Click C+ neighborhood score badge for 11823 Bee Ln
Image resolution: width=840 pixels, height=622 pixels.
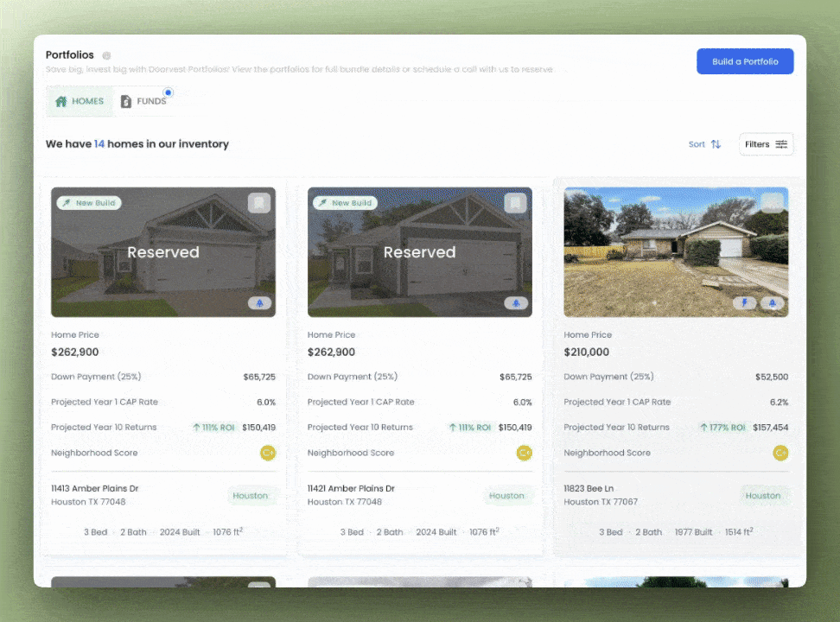tap(780, 453)
